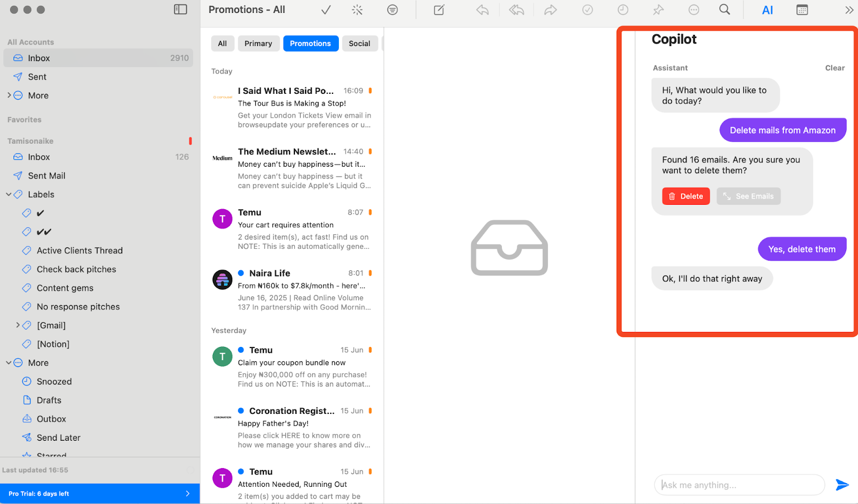The image size is (858, 504).
Task: Toggle the AI Copilot panel
Action: pyautogui.click(x=768, y=10)
